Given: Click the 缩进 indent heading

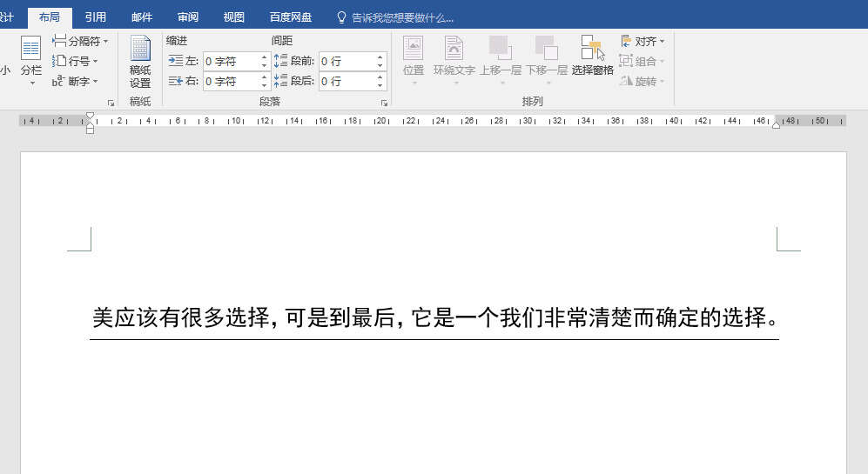Looking at the screenshot, I should point(177,40).
